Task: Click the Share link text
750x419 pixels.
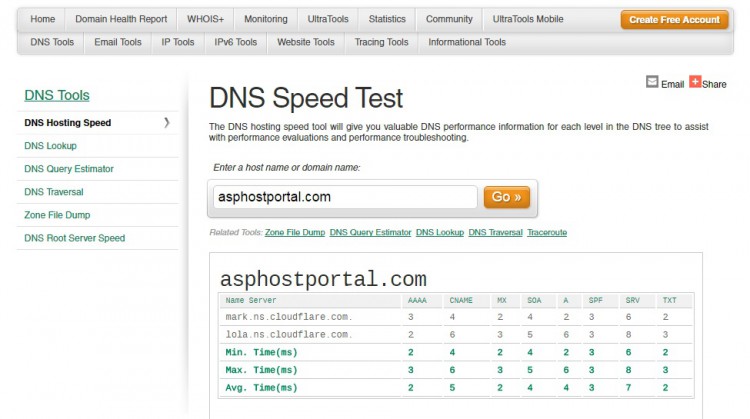Action: coord(714,84)
